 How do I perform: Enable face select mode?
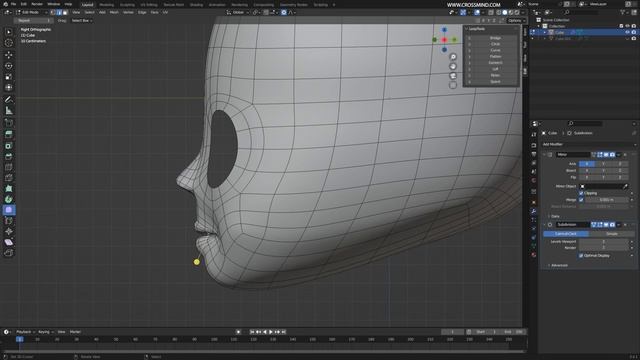[65, 13]
